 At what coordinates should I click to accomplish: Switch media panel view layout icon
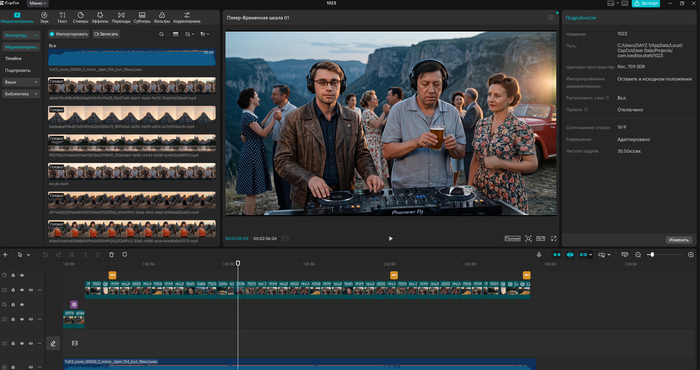175,34
